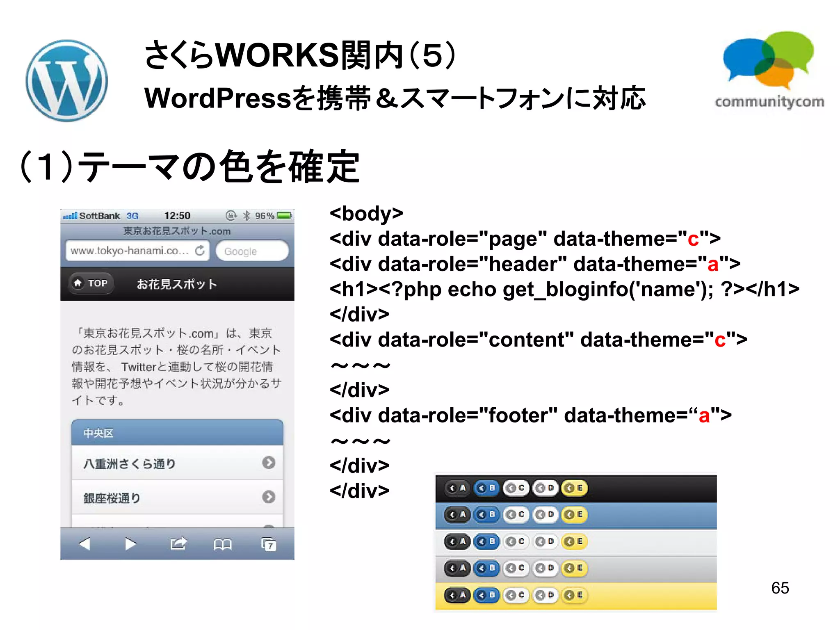Click the data-role="header" code line
This screenshot has width=840, height=630.
(x=535, y=264)
